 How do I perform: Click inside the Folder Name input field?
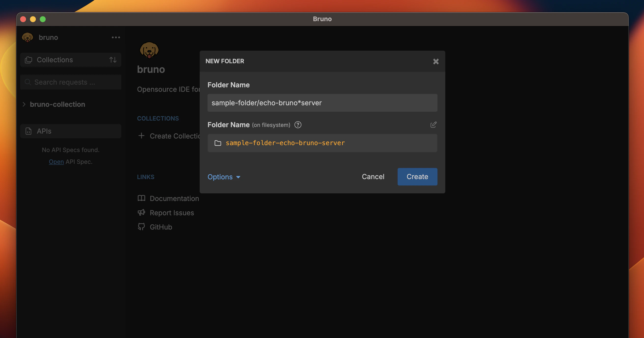[x=322, y=103]
